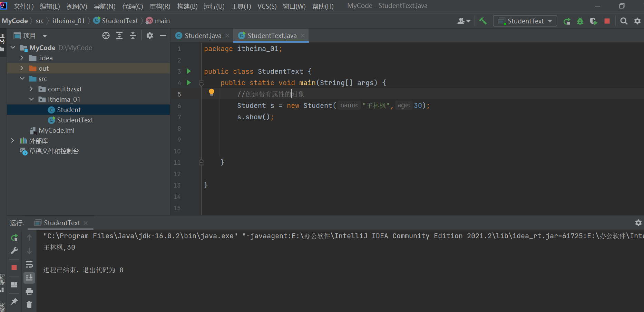Open run configuration wrench icon
Viewport: 644px width, 312px height.
click(x=14, y=251)
